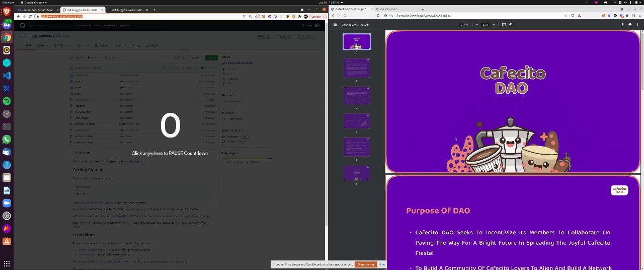This screenshot has height=270, width=644.
Task: Toggle the PDF sidebar menu icon
Action: tap(335, 24)
